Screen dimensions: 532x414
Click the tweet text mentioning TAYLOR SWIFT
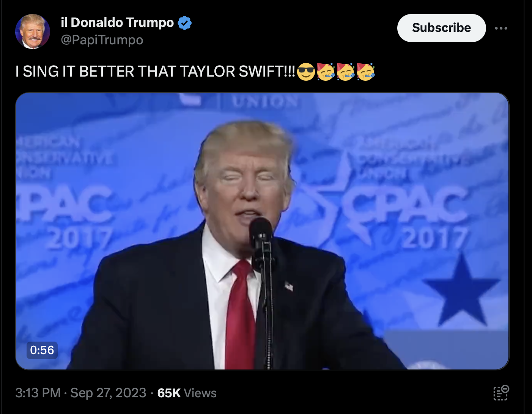tap(155, 71)
